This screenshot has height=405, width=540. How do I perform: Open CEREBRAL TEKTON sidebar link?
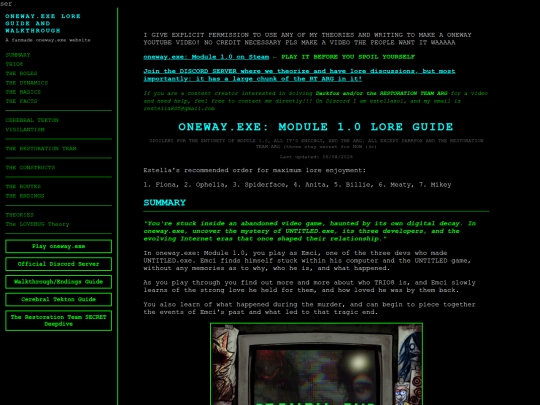coord(32,120)
